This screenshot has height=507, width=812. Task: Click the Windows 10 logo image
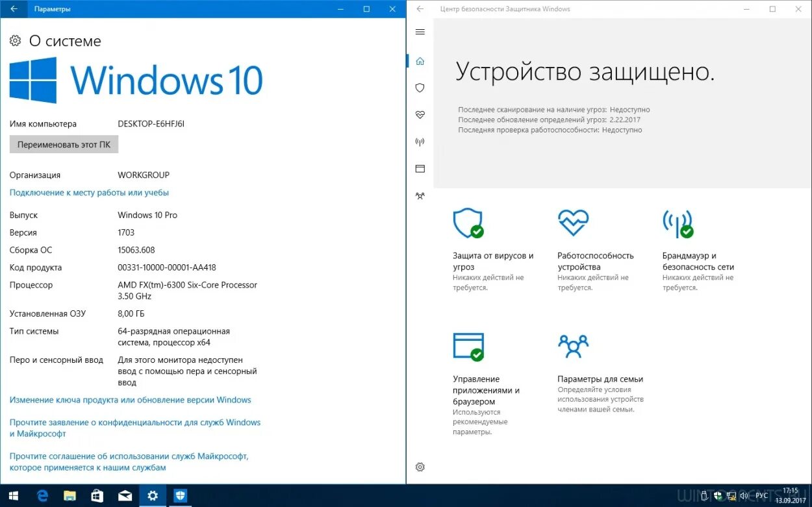pos(136,80)
